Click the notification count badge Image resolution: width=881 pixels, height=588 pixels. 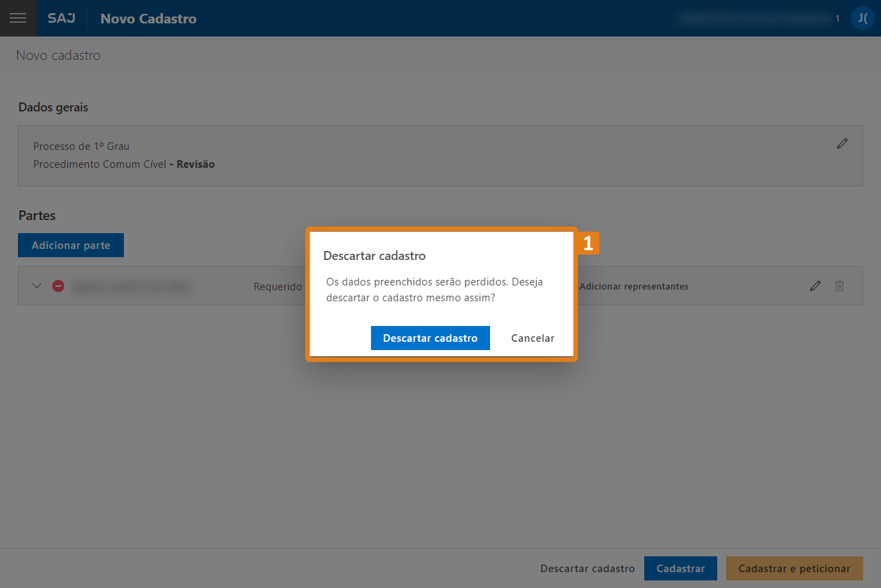point(838,19)
